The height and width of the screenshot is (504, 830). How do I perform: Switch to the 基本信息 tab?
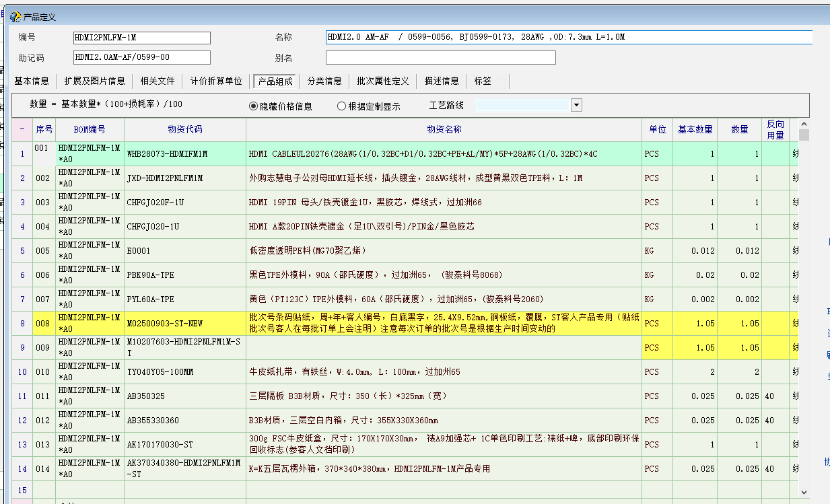tap(32, 81)
